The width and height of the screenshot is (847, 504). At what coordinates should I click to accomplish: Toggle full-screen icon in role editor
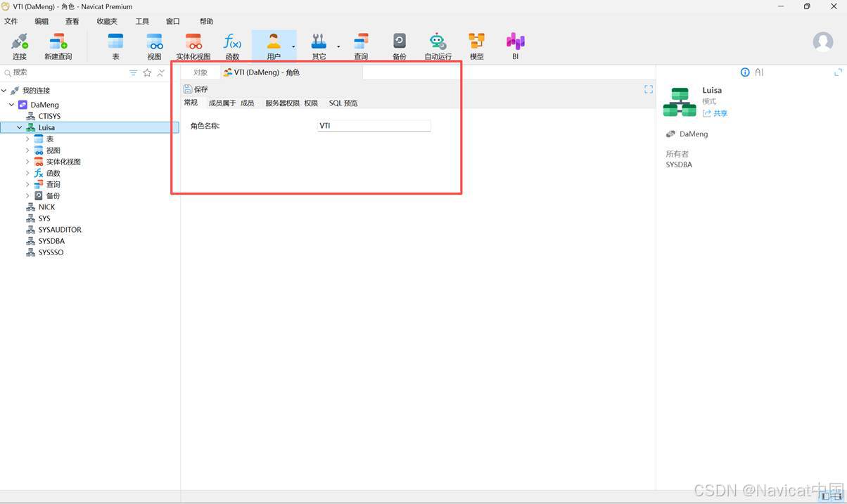tap(649, 89)
